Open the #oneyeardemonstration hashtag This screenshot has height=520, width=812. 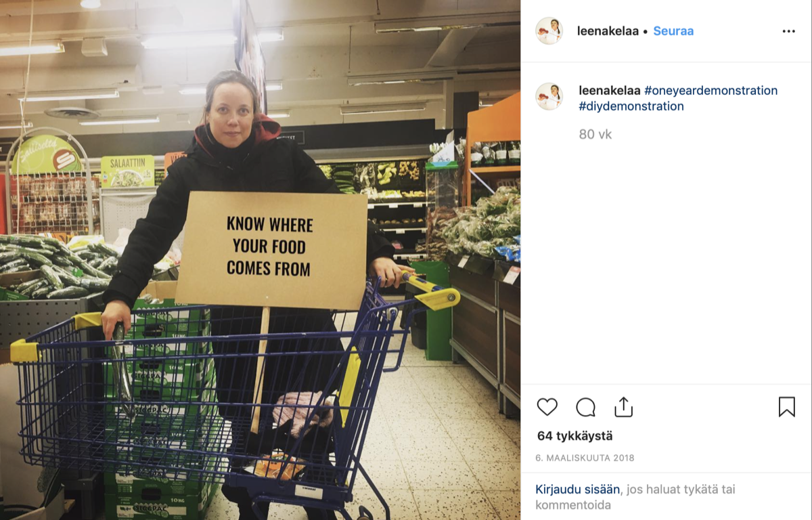click(x=710, y=90)
